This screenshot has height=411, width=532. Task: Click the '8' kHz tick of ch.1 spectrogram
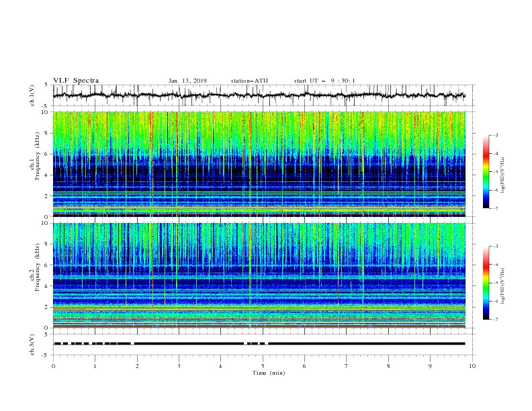(x=47, y=133)
